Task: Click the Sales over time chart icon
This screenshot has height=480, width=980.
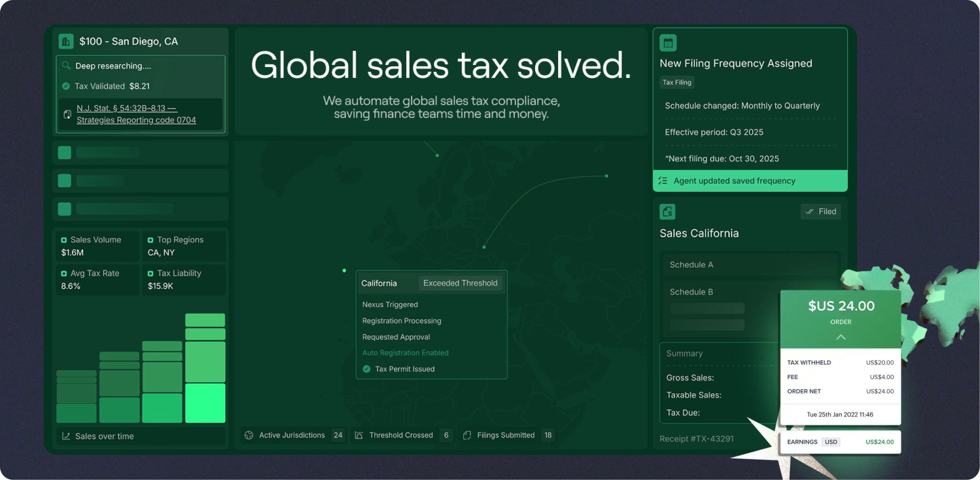Action: 66,436
